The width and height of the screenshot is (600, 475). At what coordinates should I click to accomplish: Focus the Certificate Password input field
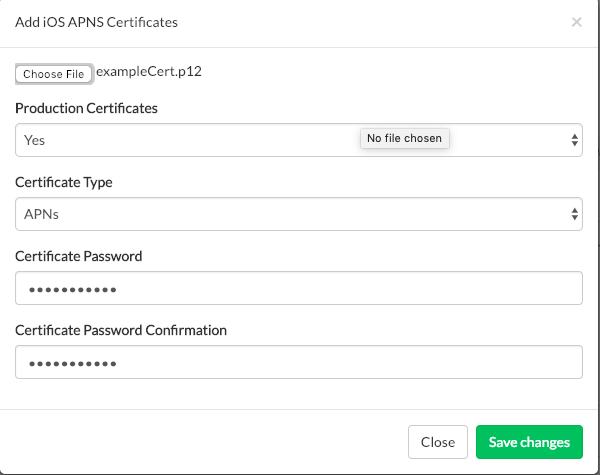click(298, 289)
